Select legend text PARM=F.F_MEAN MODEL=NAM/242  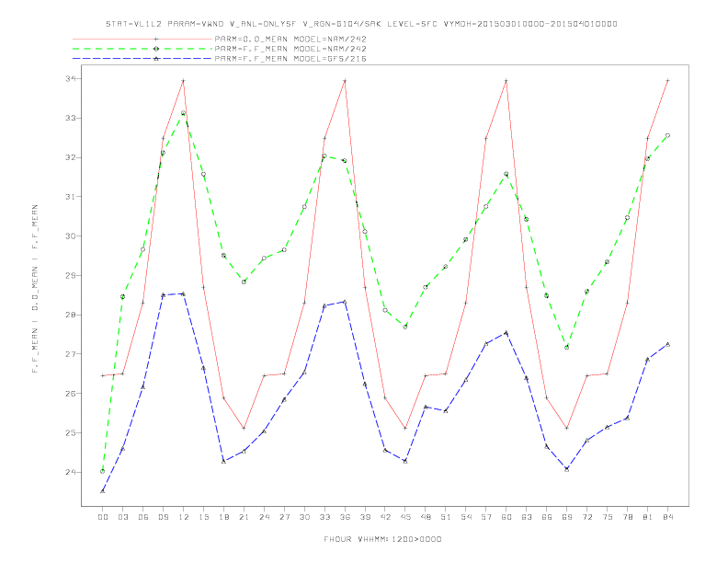290,49
